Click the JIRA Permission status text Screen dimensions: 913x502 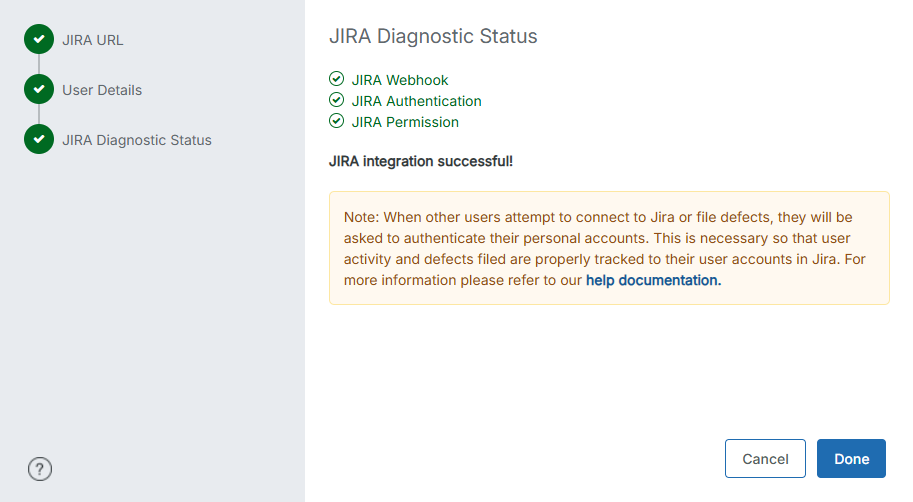point(405,122)
